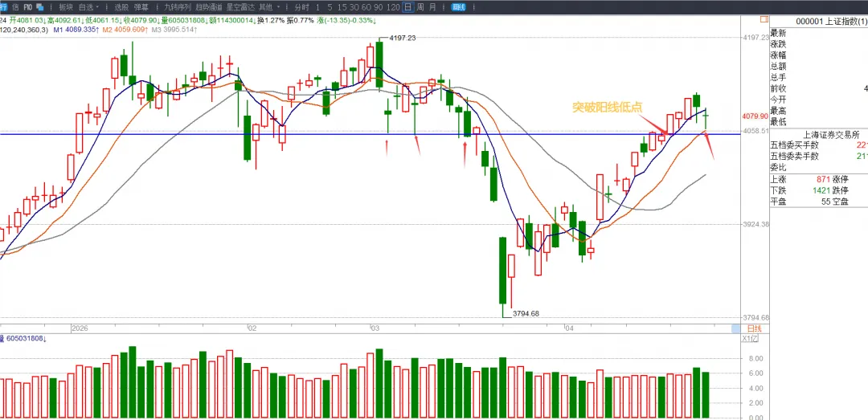Switch to the 分时 intraday chart
This screenshot has width=868, height=420.
pyautogui.click(x=301, y=7)
